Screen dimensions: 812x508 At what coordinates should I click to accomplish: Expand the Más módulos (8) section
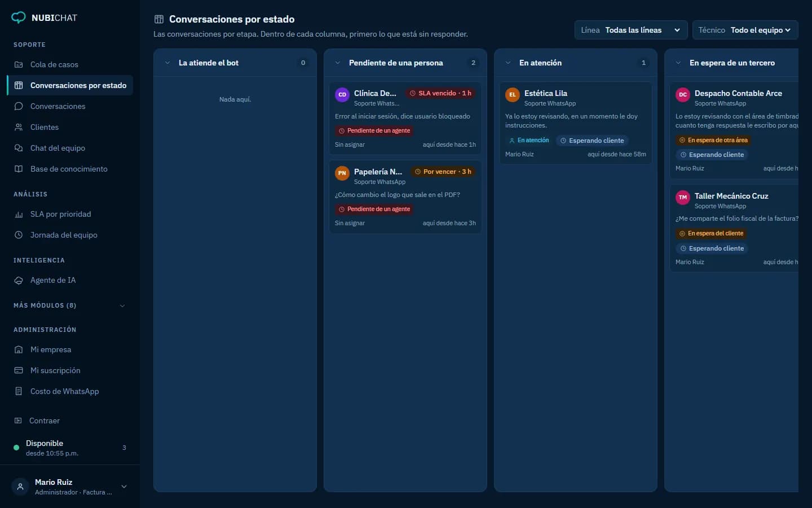coord(70,305)
